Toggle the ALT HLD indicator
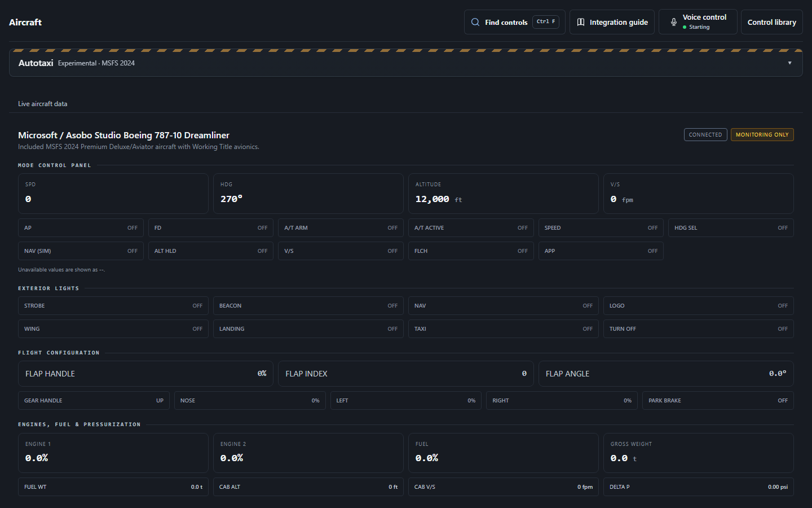This screenshot has height=508, width=812. [x=210, y=251]
